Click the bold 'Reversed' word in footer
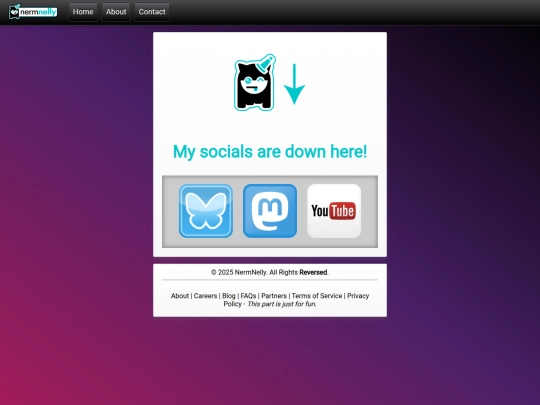This screenshot has height=405, width=540. pyautogui.click(x=313, y=272)
